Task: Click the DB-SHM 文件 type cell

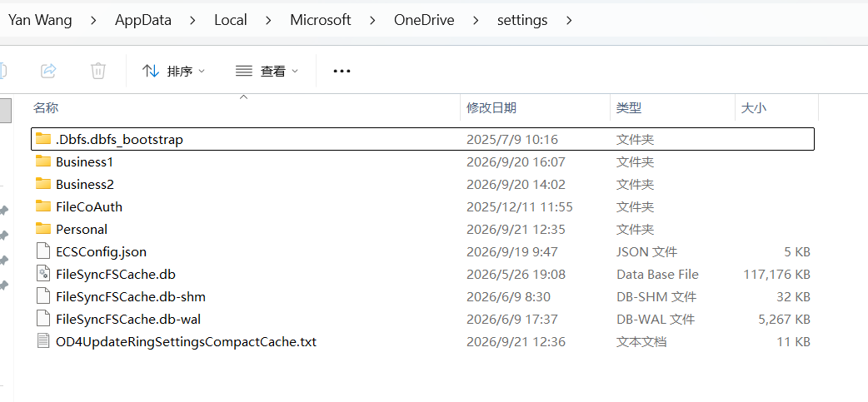Action: (656, 297)
